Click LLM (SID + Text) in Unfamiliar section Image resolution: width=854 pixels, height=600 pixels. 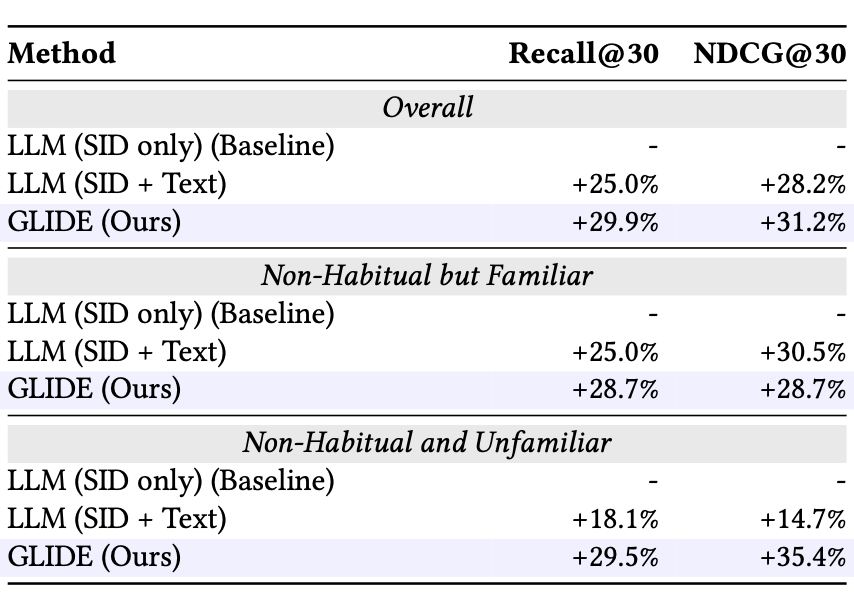pyautogui.click(x=117, y=519)
